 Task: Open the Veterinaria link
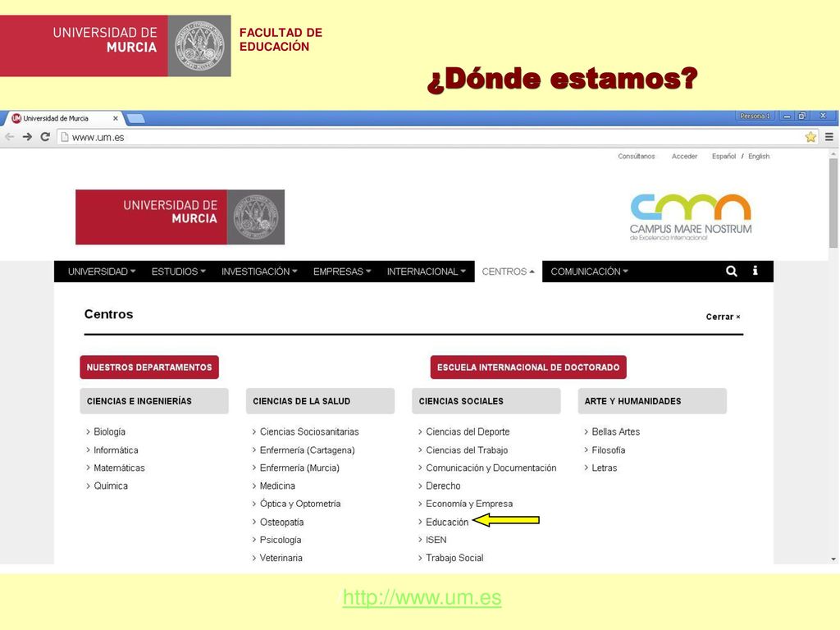click(281, 558)
